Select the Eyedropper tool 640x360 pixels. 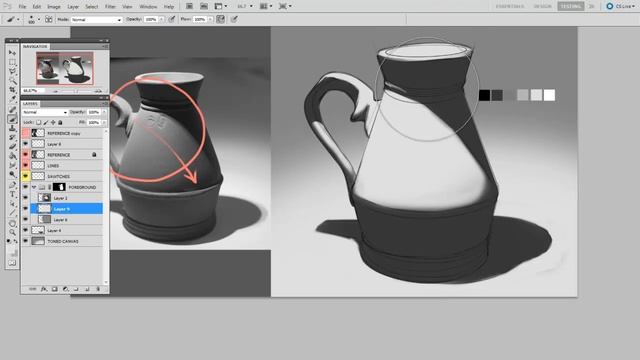pyautogui.click(x=12, y=99)
